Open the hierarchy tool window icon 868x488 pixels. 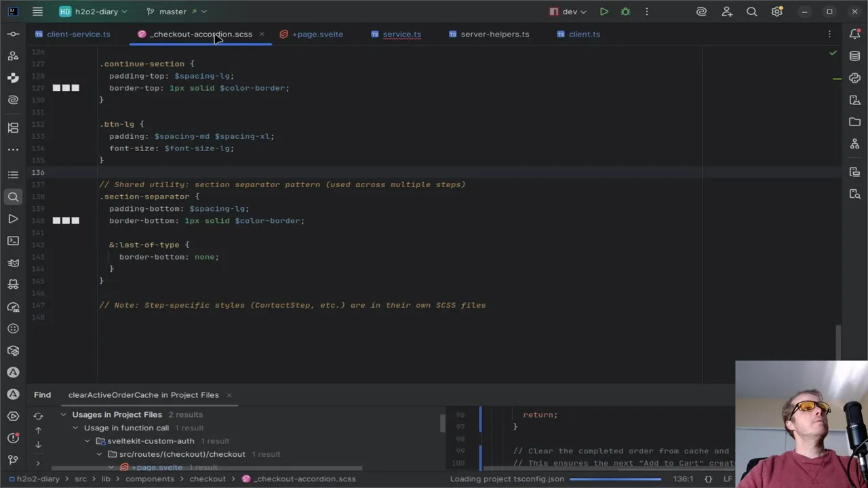(854, 144)
